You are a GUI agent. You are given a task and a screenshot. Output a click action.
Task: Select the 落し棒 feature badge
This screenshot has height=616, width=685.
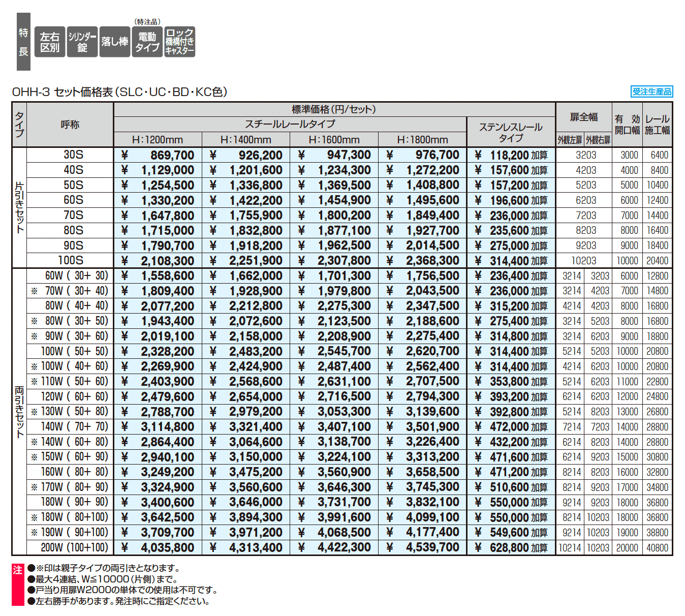[x=114, y=41]
